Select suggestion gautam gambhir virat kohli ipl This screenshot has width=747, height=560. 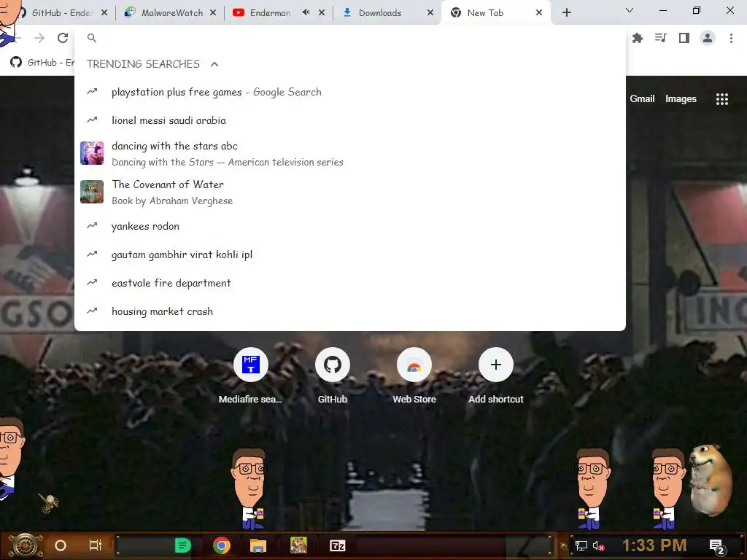click(x=349, y=254)
